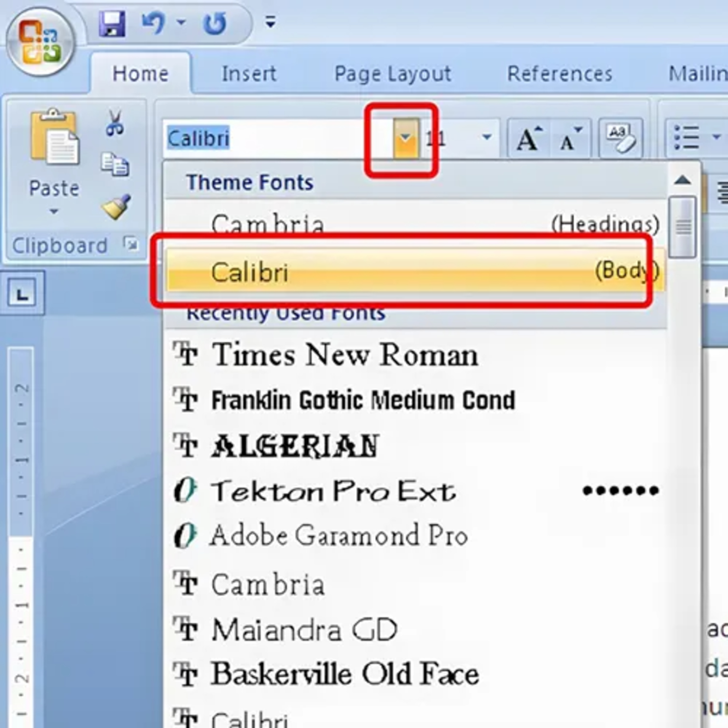The height and width of the screenshot is (728, 728).
Task: Choose Cambria in recently used fonts
Action: (x=416, y=584)
